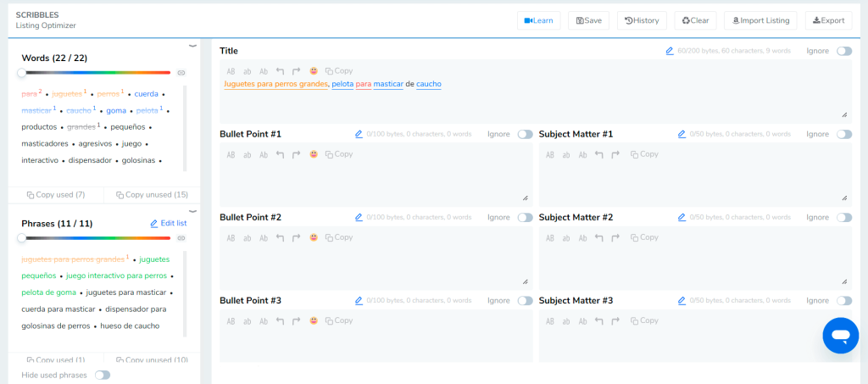Click the word 'dispensador' in Words list
868x384 pixels.
click(x=90, y=160)
